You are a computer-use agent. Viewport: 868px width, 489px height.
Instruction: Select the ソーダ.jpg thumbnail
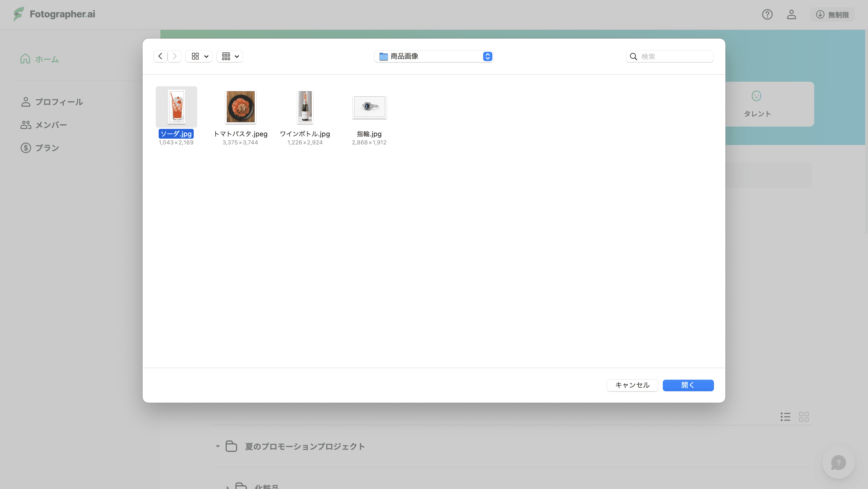click(176, 107)
